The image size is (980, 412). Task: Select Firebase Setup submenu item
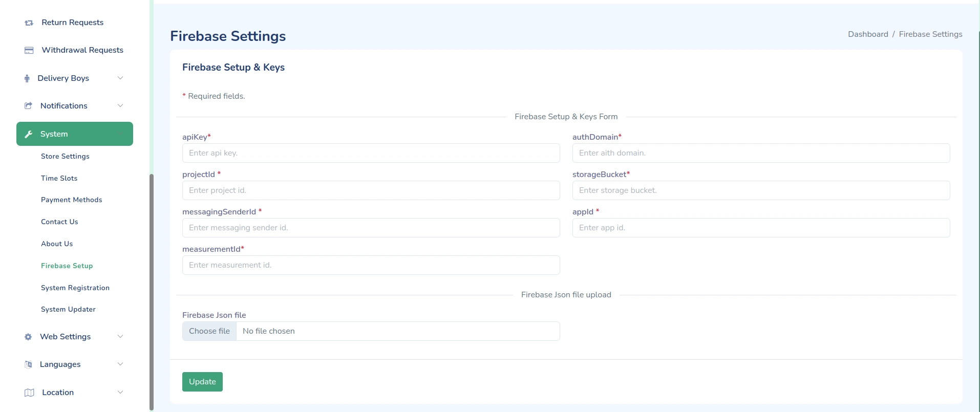pos(67,266)
